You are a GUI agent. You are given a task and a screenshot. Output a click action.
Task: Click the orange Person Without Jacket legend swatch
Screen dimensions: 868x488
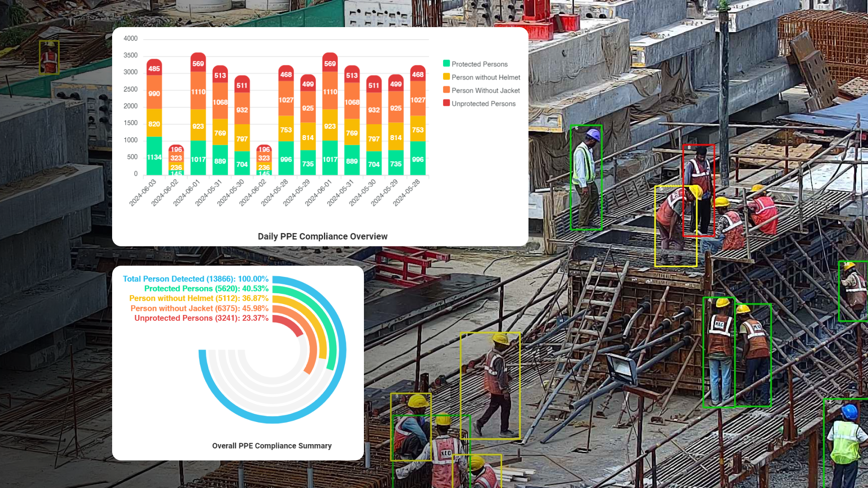pyautogui.click(x=447, y=90)
